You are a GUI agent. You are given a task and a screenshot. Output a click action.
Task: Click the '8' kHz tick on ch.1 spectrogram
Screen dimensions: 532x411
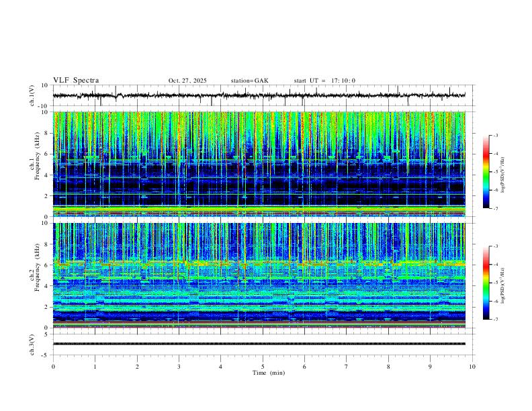click(x=47, y=133)
